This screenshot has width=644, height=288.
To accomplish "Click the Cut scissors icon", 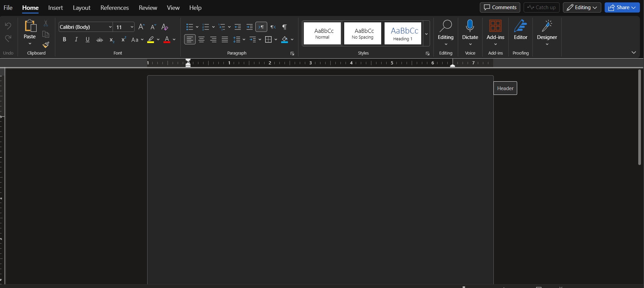I will pos(46,23).
